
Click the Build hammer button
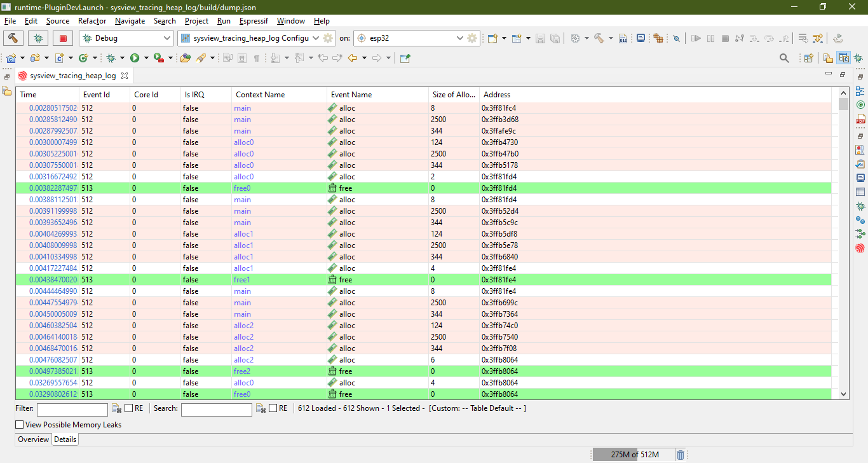tap(14, 38)
